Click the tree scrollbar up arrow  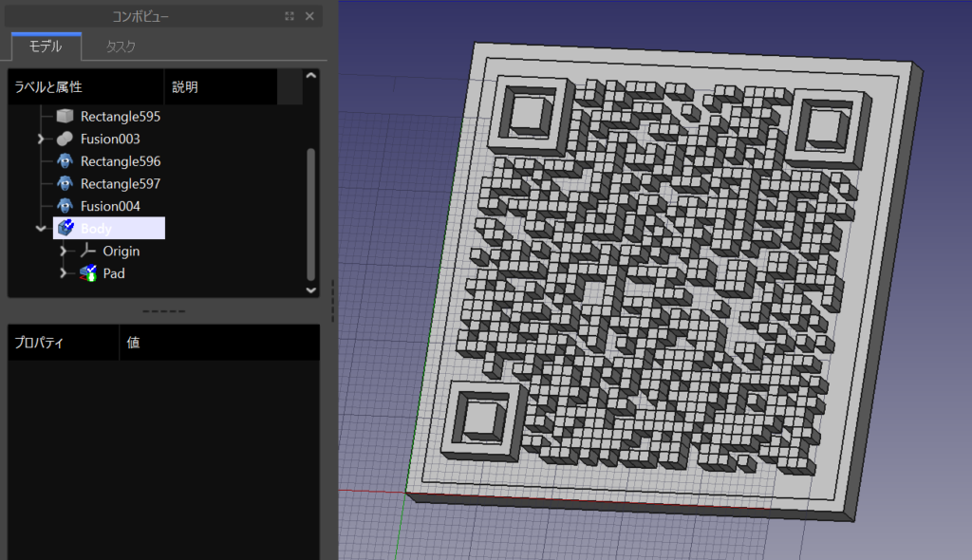(x=311, y=76)
